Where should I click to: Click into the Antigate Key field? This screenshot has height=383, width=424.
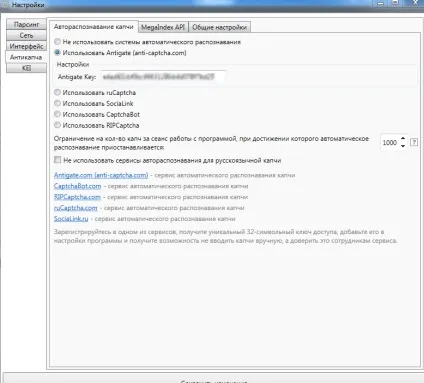pos(163,77)
